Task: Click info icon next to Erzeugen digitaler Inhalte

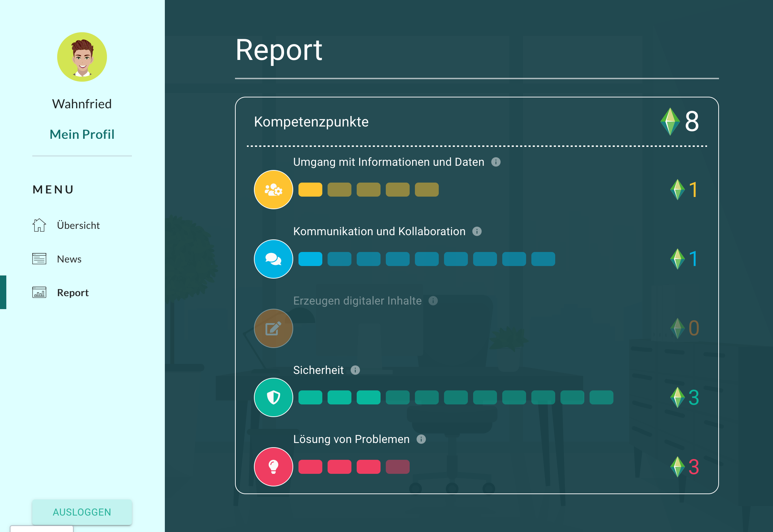Action: click(433, 301)
